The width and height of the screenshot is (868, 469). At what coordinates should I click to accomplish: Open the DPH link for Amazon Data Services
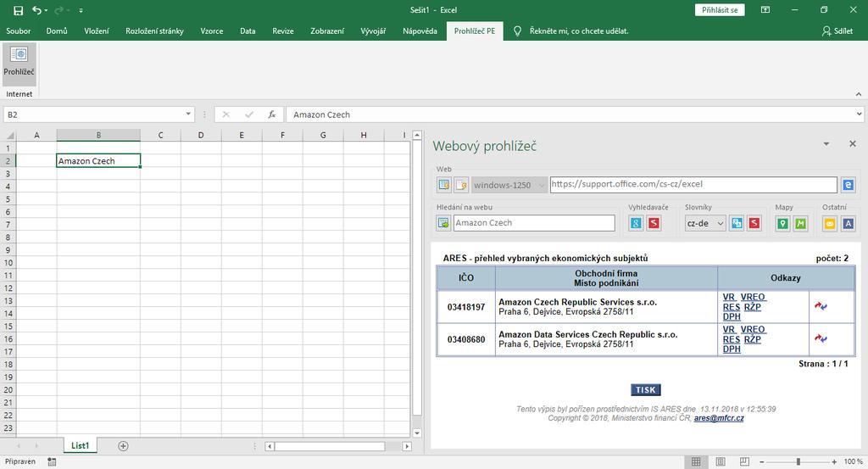tap(732, 349)
